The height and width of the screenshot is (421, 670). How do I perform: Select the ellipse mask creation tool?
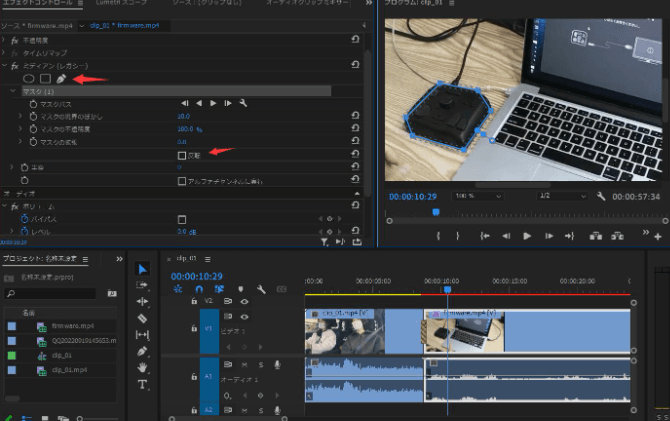pyautogui.click(x=29, y=78)
